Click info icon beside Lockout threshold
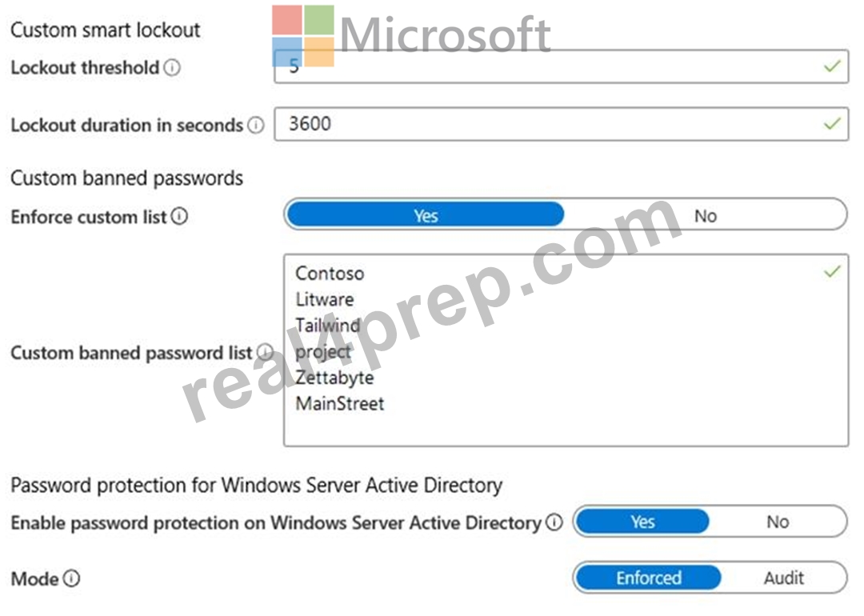This screenshot has width=864, height=616. tap(173, 68)
